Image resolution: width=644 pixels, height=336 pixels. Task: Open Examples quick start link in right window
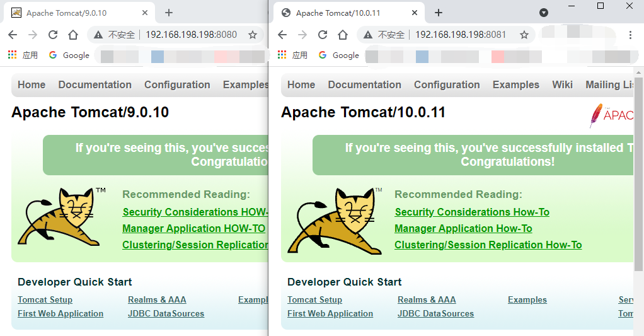(x=527, y=300)
